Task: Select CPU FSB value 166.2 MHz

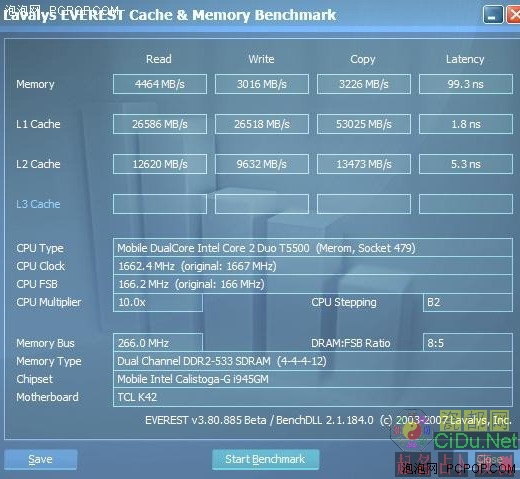Action: pos(313,284)
